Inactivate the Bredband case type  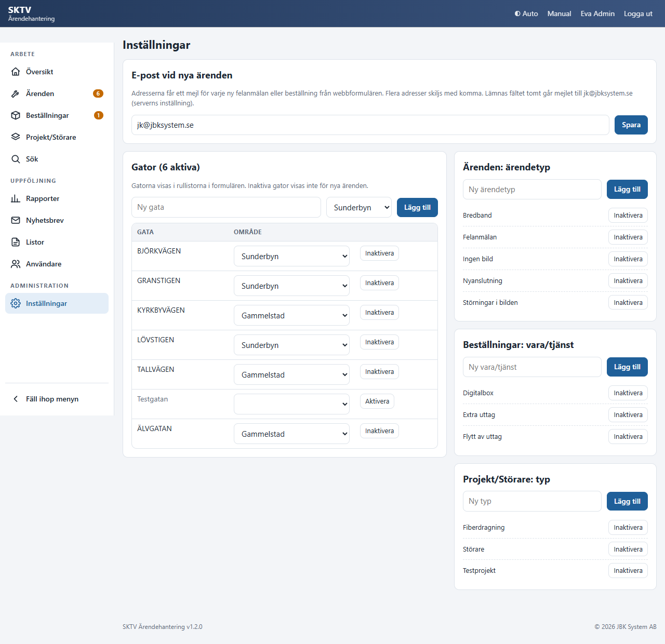(628, 215)
